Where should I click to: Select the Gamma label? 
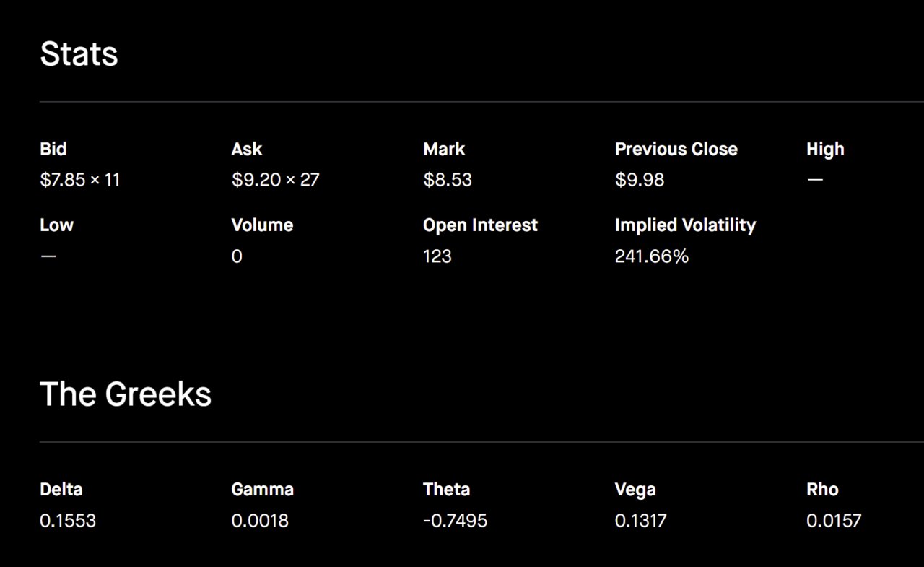pyautogui.click(x=263, y=490)
